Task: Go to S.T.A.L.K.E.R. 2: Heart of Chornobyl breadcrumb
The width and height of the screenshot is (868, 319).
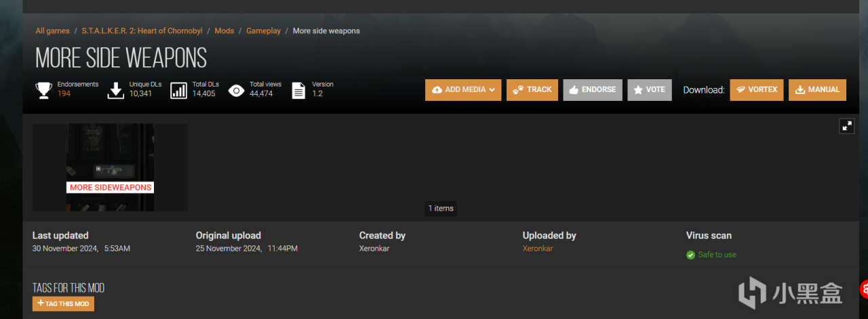Action: [x=142, y=31]
